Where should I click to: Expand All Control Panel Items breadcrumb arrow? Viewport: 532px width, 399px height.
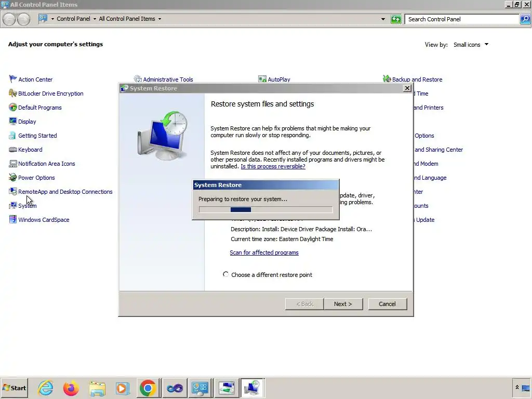tap(159, 19)
